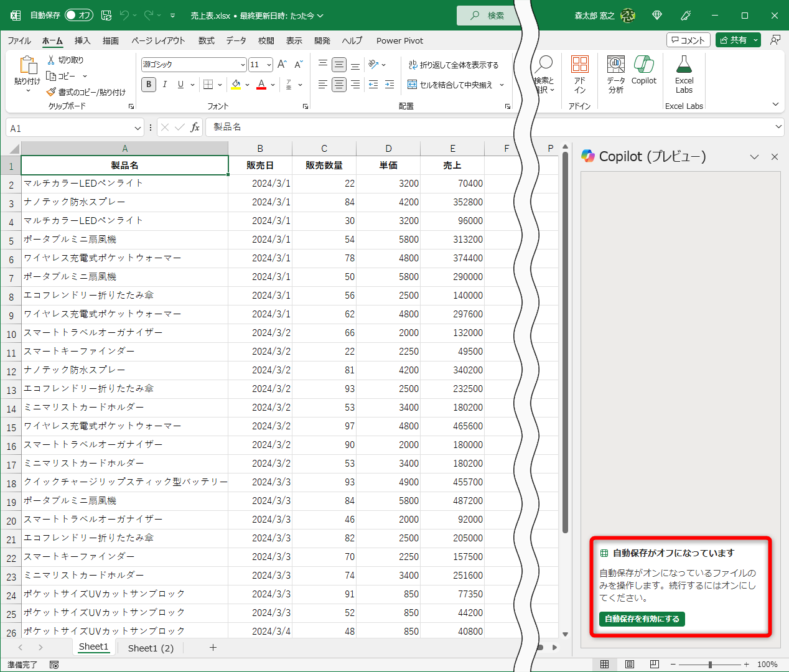Launch Excel Labs add-in
The image size is (789, 672).
click(x=684, y=73)
